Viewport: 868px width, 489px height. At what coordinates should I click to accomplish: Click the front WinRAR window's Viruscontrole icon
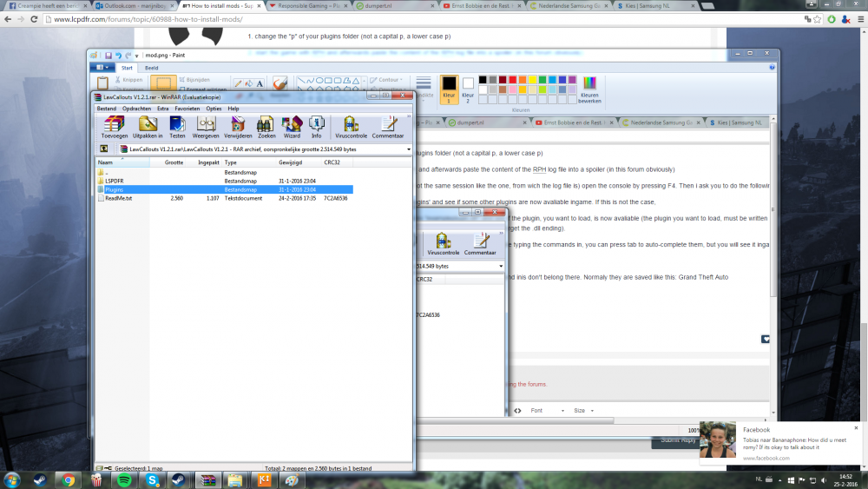pyautogui.click(x=351, y=127)
